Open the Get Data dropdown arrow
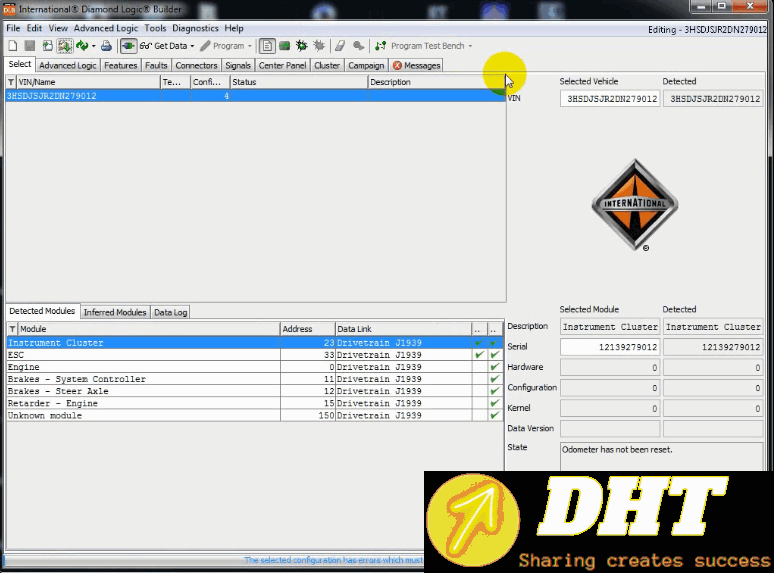Image resolution: width=774 pixels, height=573 pixels. point(192,46)
